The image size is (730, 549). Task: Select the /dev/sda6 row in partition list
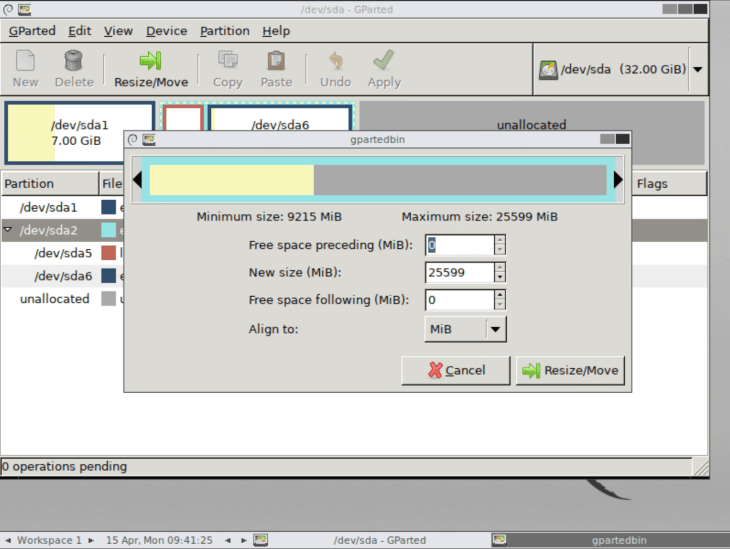click(63, 276)
